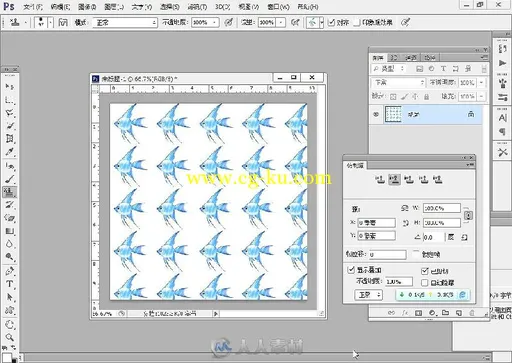Select the Blur tool
This screenshot has width=512, height=363.
(10, 244)
